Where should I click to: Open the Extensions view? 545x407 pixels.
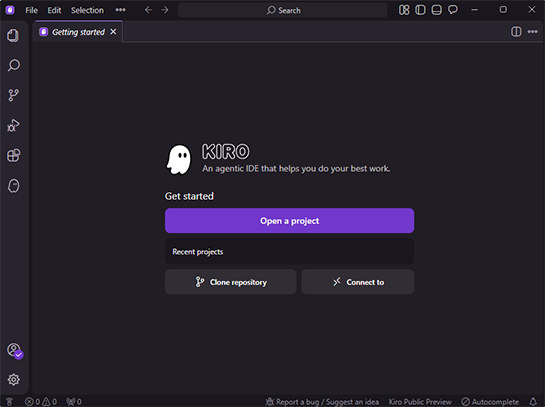point(14,155)
